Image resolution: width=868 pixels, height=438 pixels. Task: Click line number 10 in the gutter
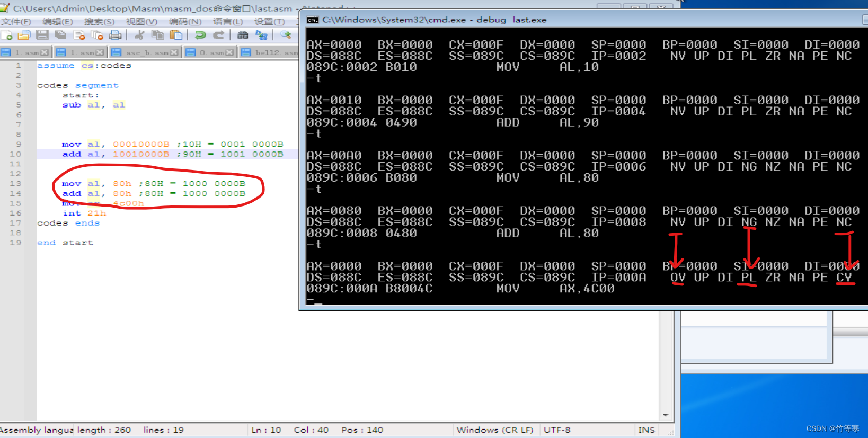pos(15,154)
